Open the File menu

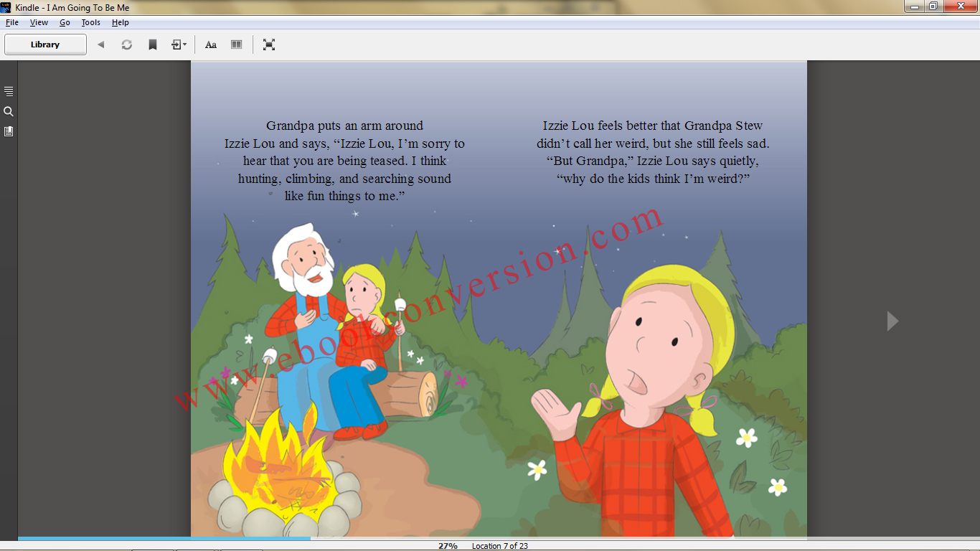(x=12, y=22)
